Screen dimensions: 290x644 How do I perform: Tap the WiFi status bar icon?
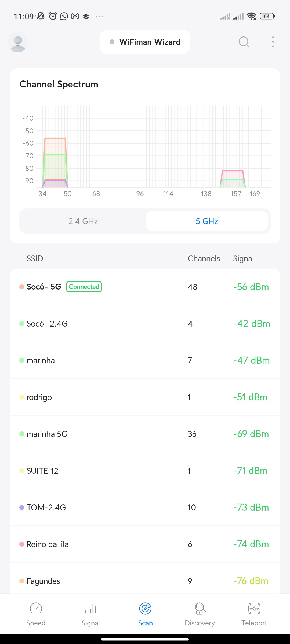click(251, 16)
